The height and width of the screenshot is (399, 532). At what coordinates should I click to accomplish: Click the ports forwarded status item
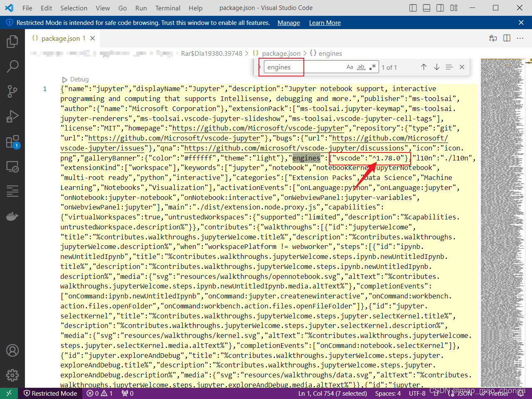tap(128, 393)
